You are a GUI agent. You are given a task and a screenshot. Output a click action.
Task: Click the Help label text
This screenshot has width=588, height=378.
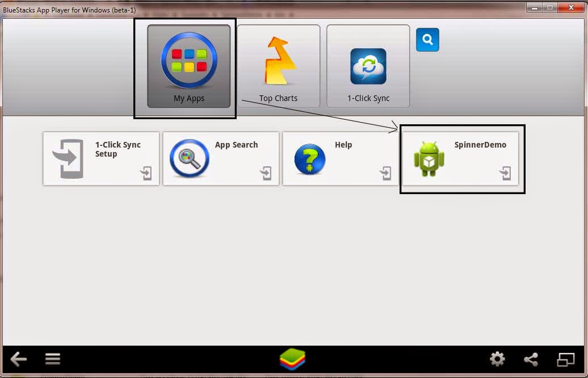(343, 145)
